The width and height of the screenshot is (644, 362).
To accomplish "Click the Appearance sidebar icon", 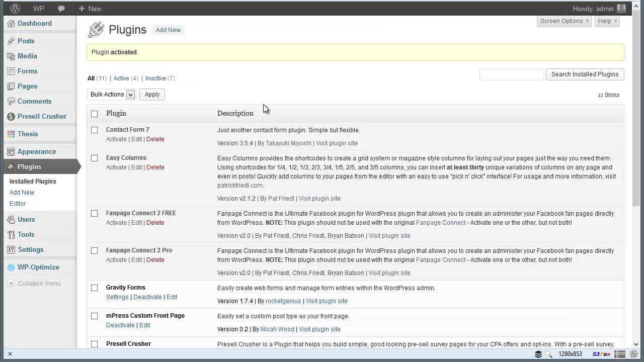I will (x=11, y=152).
